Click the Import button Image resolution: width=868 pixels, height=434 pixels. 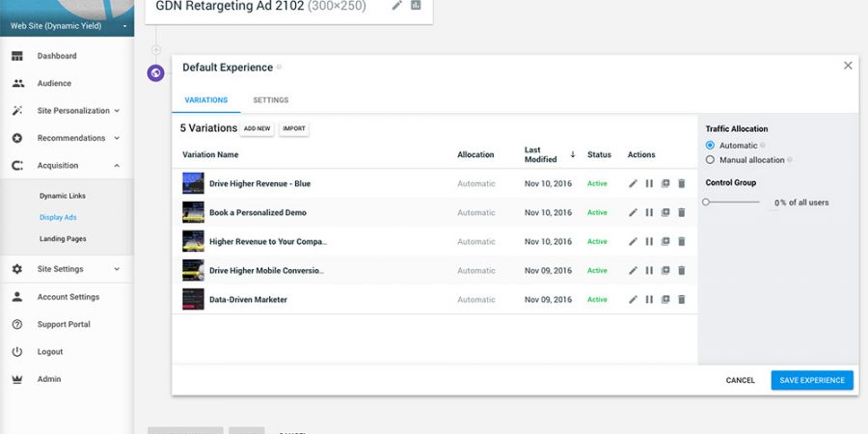[294, 128]
